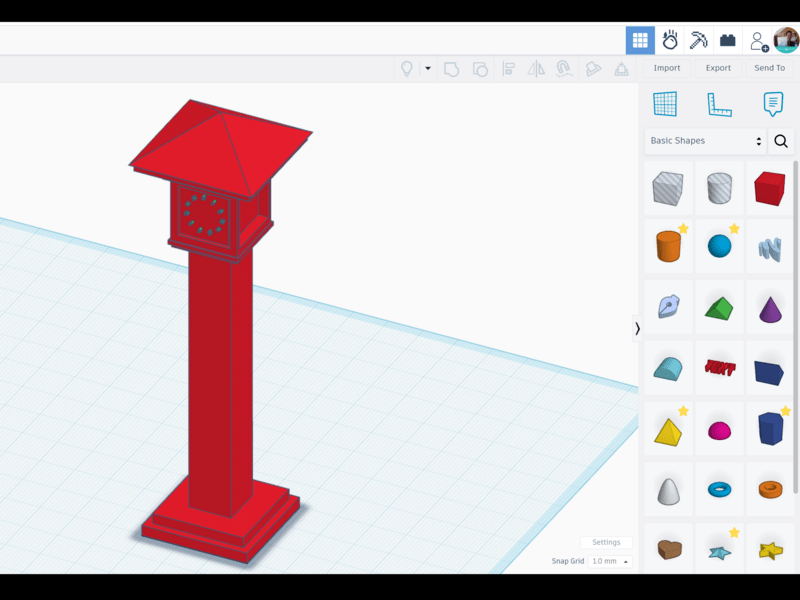
Task: Pick the red Text shape
Action: (x=719, y=367)
